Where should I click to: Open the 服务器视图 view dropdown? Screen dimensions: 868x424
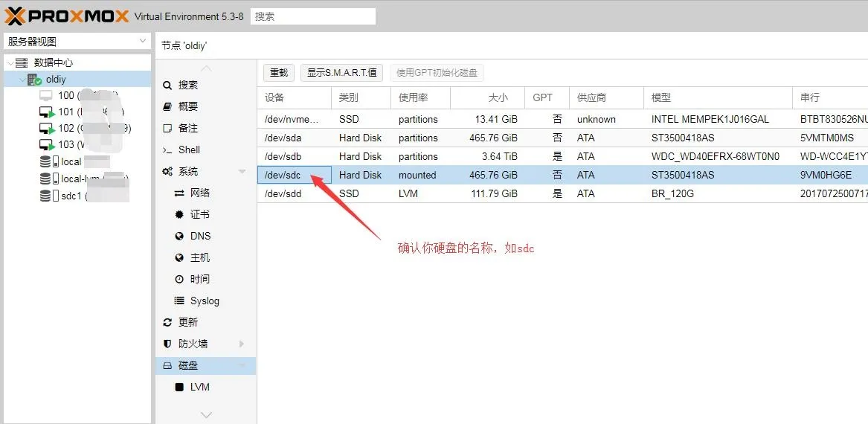tap(77, 42)
